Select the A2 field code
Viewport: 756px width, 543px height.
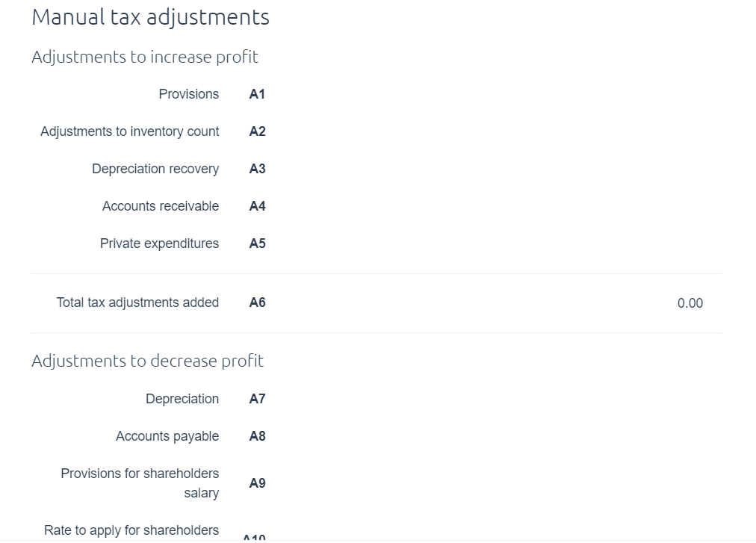coord(257,131)
